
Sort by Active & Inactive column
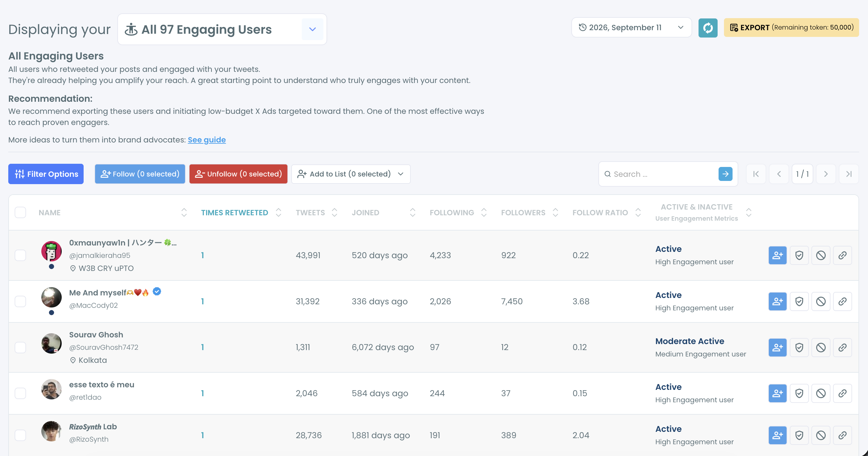point(703,212)
